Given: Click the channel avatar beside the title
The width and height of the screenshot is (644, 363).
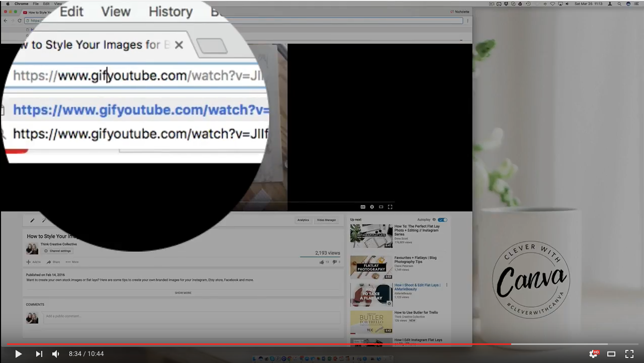Looking at the screenshot, I should pos(32,248).
